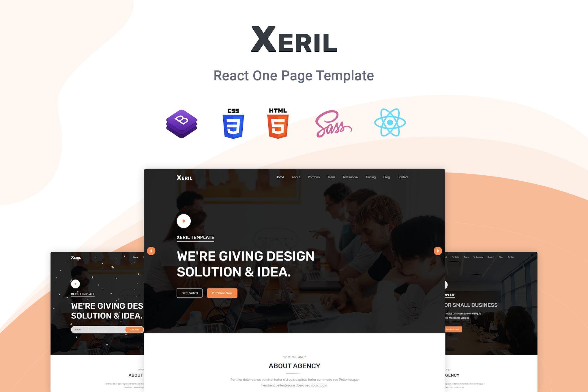
Task: Click the Xeril logo in navbar
Action: coord(184,177)
